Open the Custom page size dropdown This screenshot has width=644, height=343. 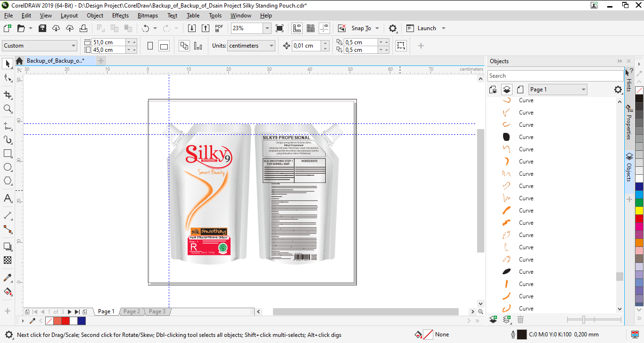pyautogui.click(x=74, y=46)
